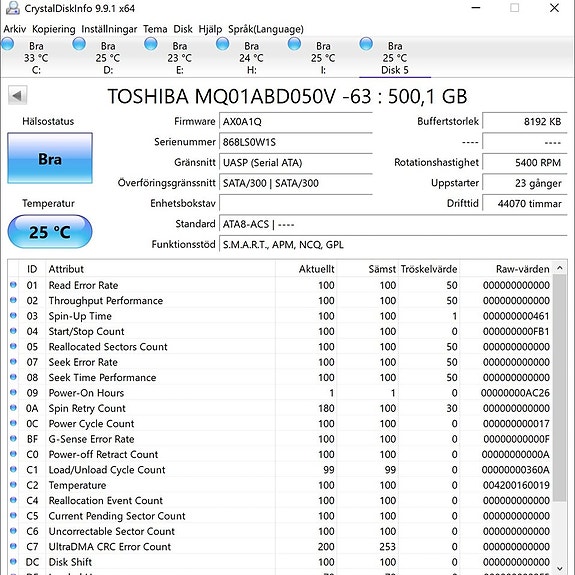
Task: Open the Språk(Language) menu
Action: [x=266, y=29]
